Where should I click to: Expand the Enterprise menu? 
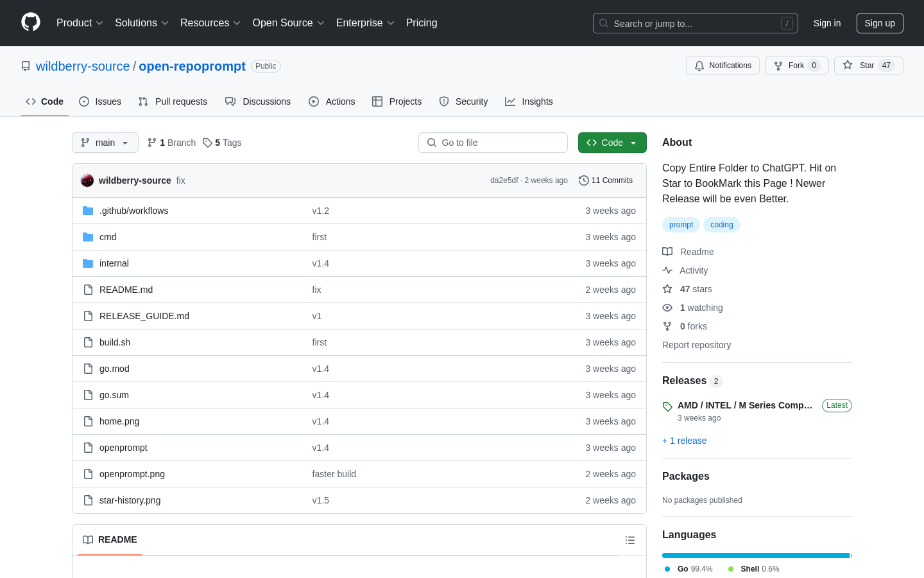pos(365,22)
